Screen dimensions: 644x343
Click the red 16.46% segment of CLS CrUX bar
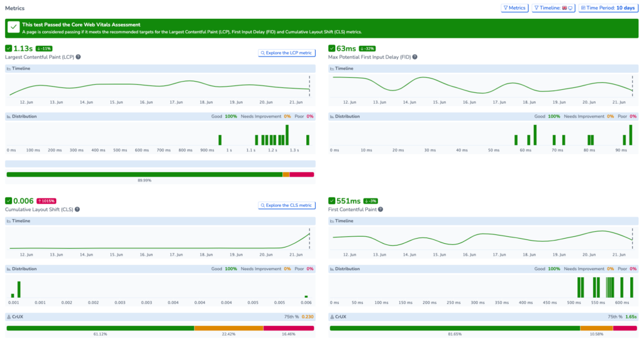(x=289, y=328)
